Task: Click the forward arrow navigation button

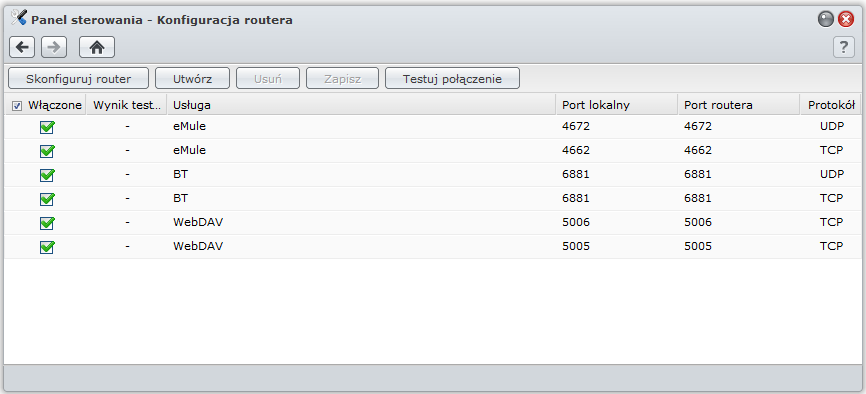Action: (54, 48)
